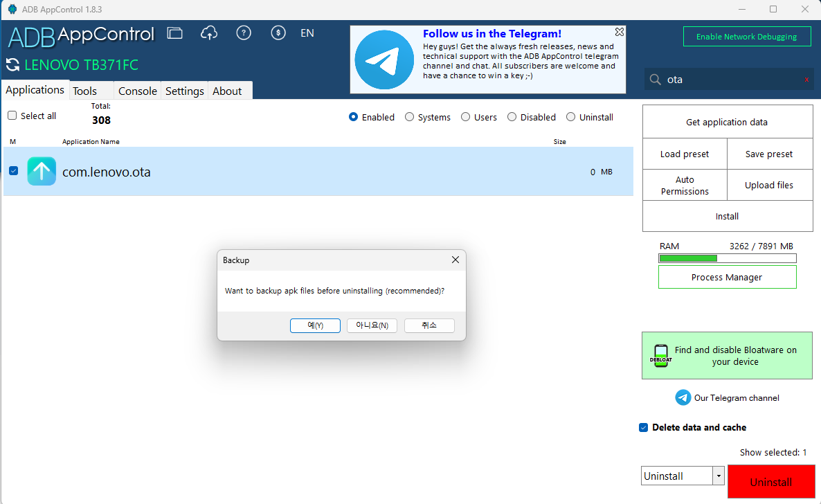821x504 pixels.
Task: Clear the search field with the red x
Action: click(806, 80)
